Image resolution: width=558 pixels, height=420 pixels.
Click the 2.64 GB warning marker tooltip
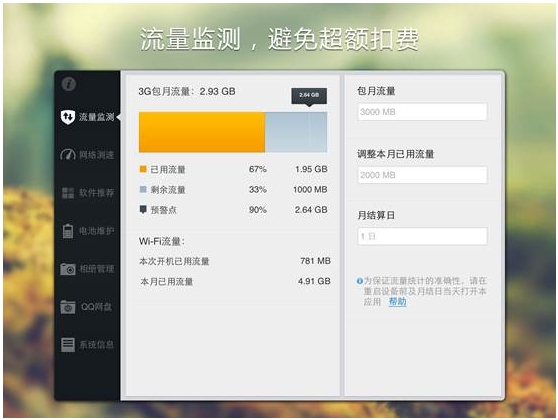click(x=309, y=96)
